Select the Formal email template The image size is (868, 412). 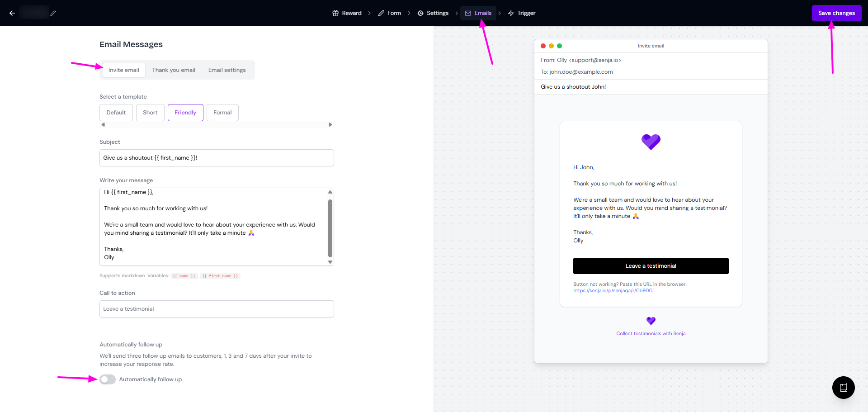(x=222, y=112)
